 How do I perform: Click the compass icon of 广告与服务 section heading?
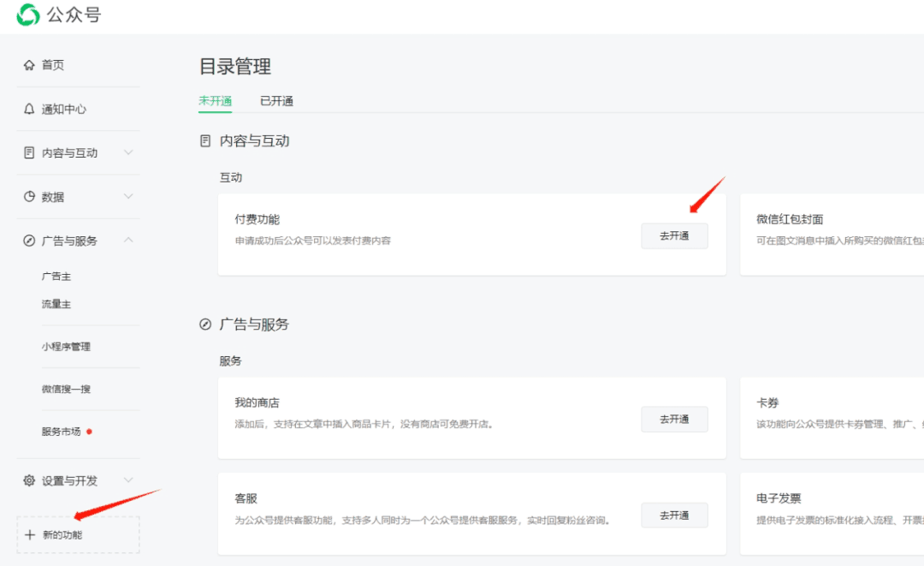[x=205, y=325]
